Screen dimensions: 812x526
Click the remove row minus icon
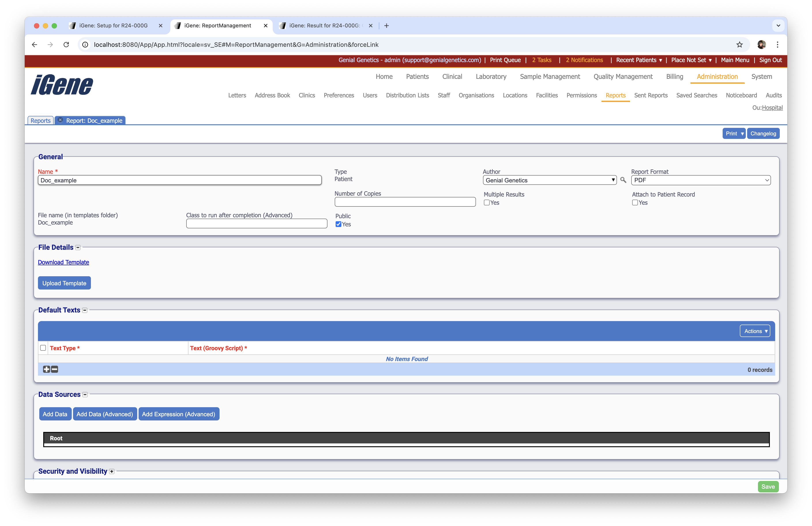pos(55,369)
